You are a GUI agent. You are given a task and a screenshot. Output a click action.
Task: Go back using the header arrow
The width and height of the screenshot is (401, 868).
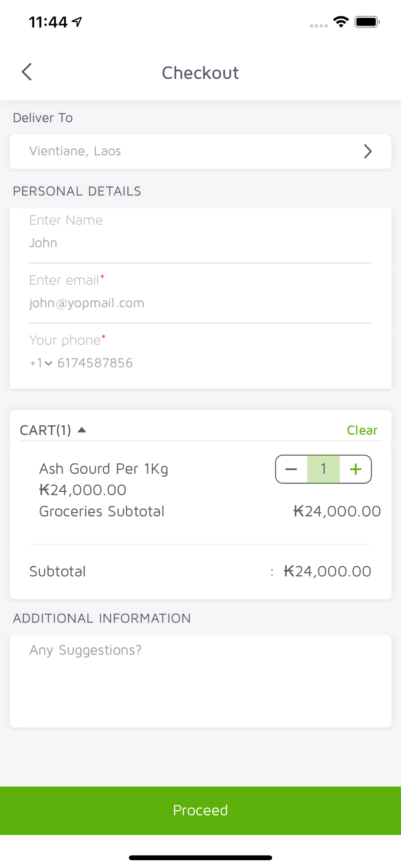click(x=26, y=72)
